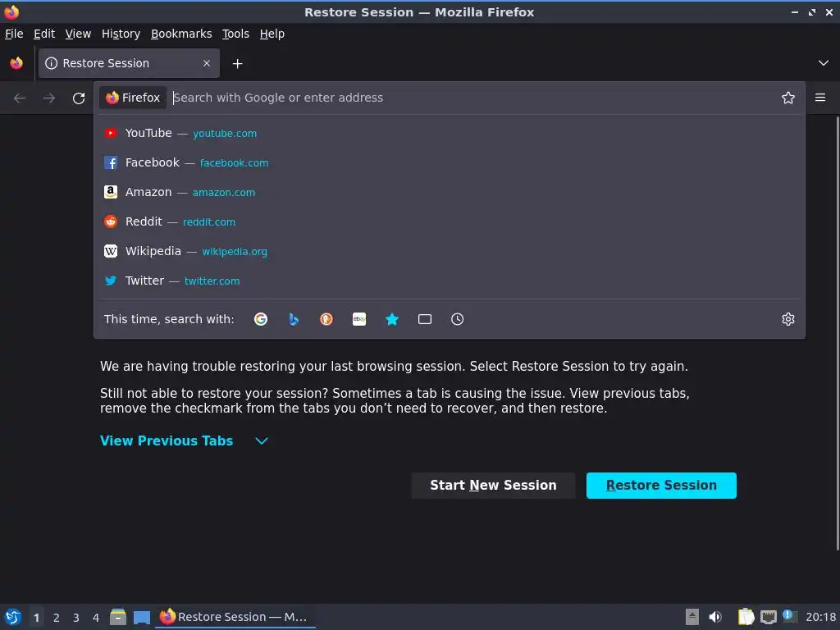Reload the current page
The height and width of the screenshot is (630, 840).
coord(79,98)
